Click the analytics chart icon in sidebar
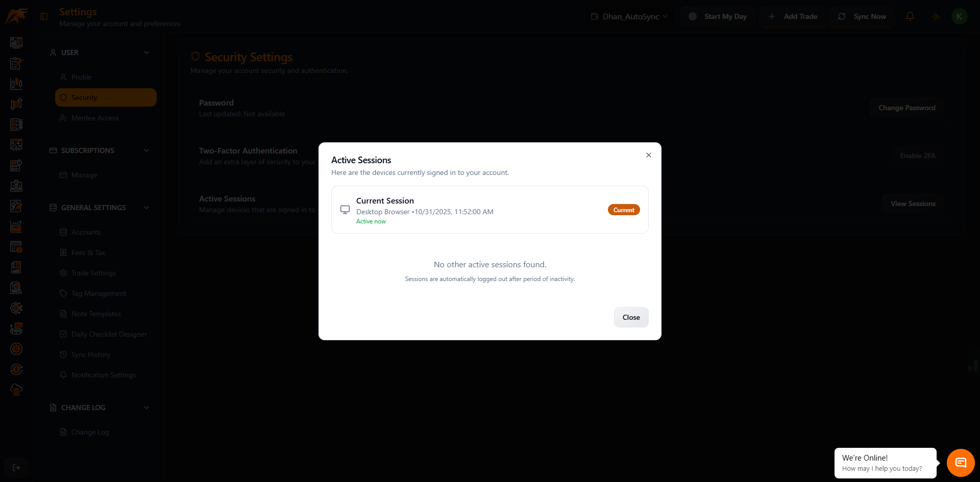This screenshot has width=980, height=482. coord(16,226)
